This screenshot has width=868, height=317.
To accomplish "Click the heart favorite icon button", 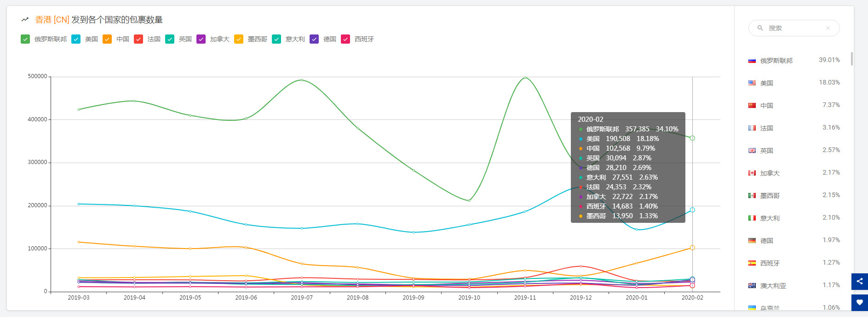I will 859,302.
